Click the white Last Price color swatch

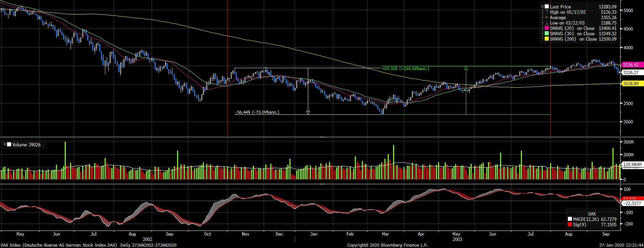pyautogui.click(x=547, y=6)
